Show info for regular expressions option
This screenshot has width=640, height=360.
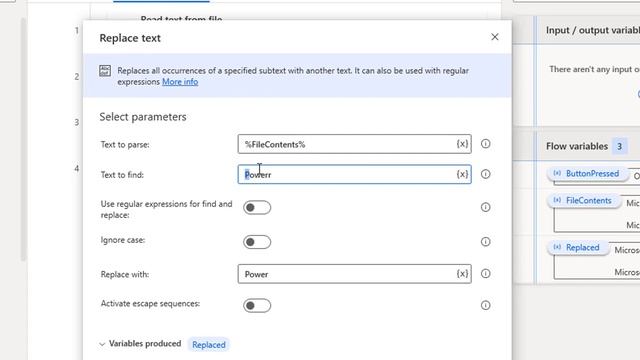pyautogui.click(x=485, y=207)
